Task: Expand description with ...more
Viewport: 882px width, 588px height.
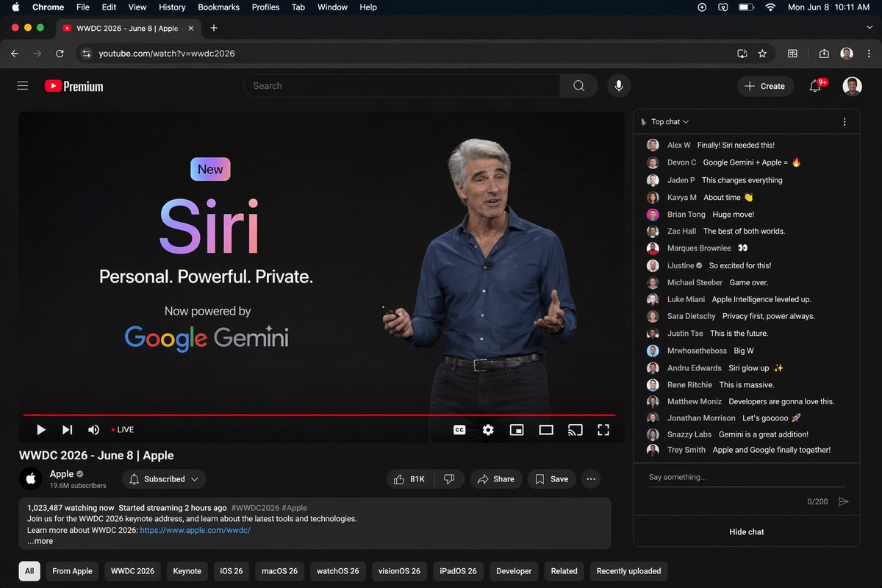Action: click(x=40, y=541)
